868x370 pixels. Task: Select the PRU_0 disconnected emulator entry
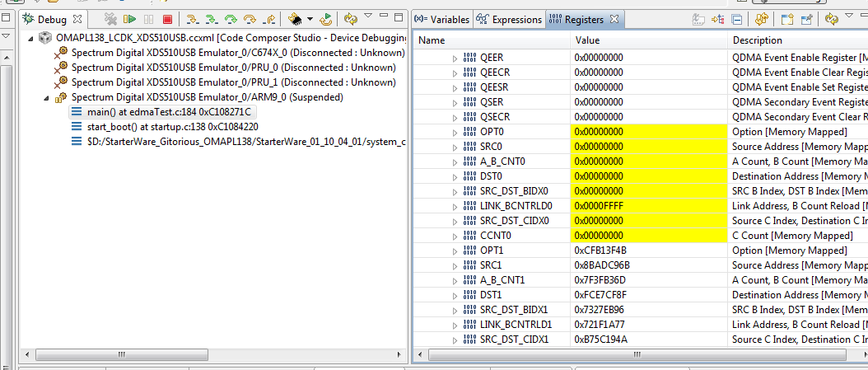[225, 68]
